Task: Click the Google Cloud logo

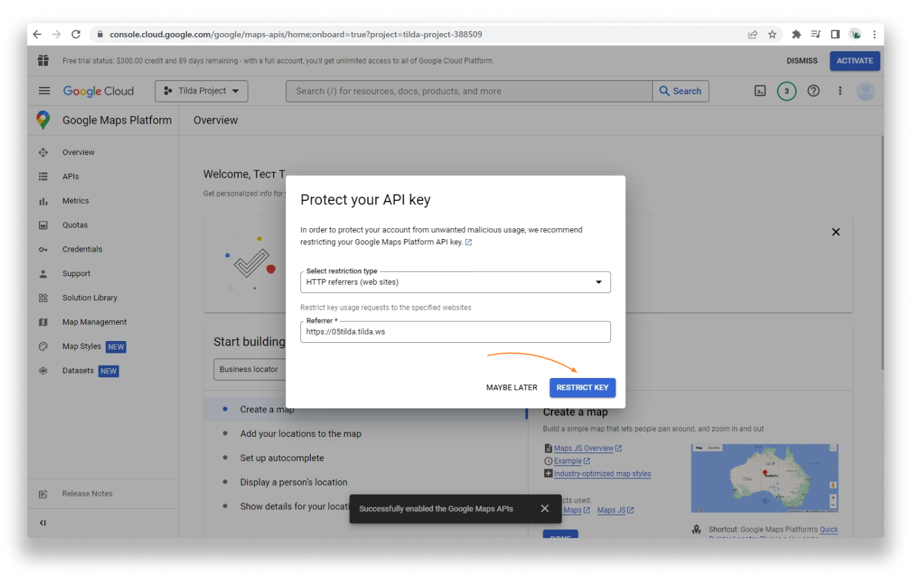Action: 98,91
